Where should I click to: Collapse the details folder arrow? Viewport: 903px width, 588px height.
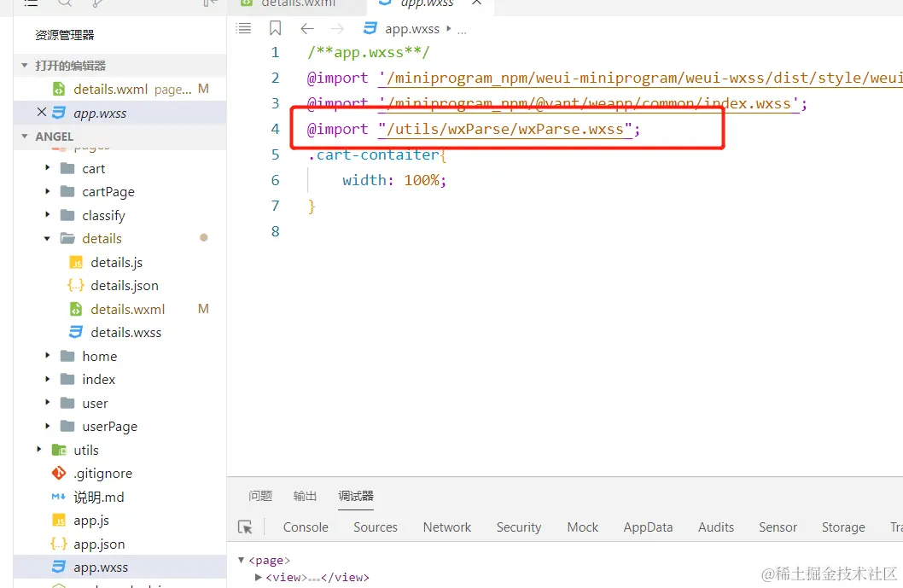(47, 238)
